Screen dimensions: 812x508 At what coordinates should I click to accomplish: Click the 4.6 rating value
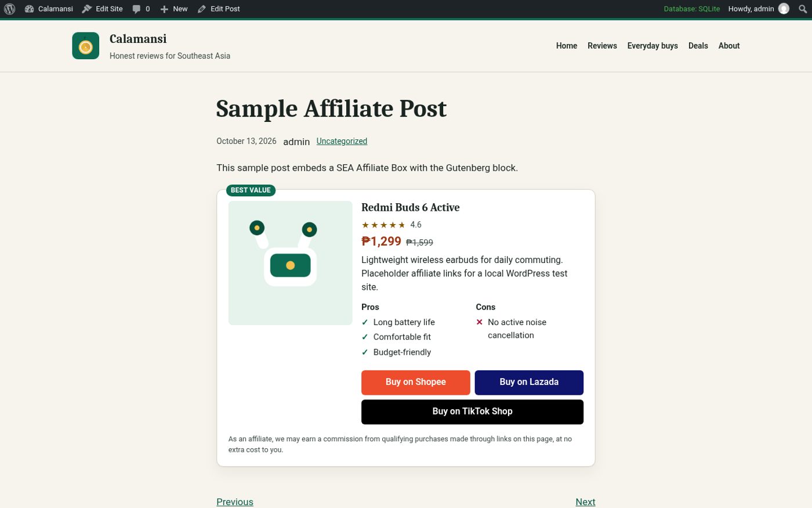pos(416,225)
